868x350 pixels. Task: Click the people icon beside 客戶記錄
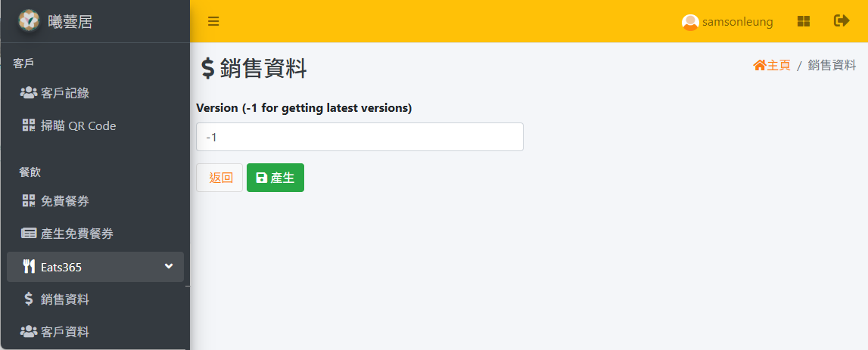(28, 93)
